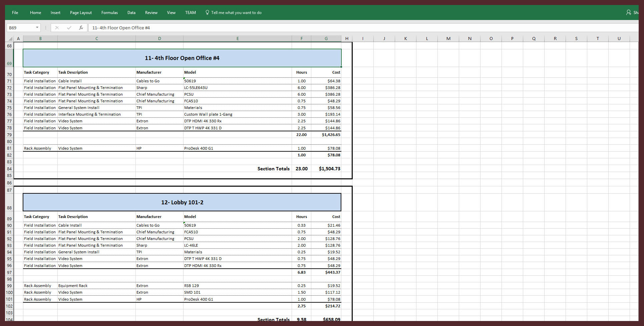Open the TEAM ribbon tab
Screen dimensions: 644x326
coord(191,13)
